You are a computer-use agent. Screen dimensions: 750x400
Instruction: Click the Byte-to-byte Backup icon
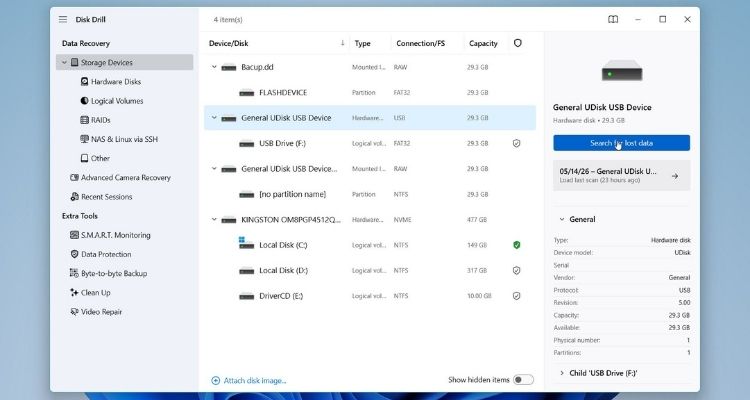(x=74, y=273)
